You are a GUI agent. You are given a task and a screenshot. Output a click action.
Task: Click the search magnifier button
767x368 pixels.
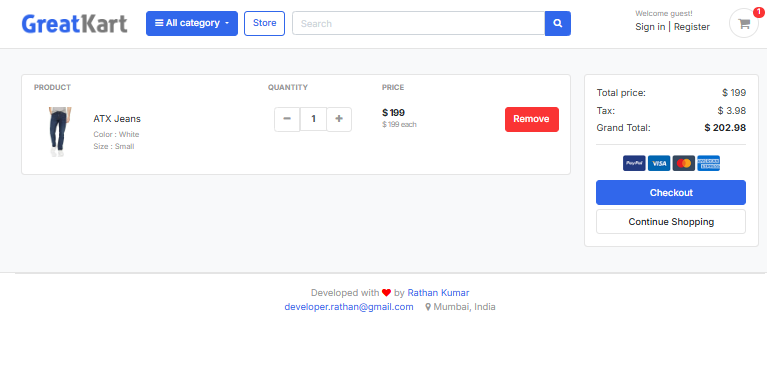coord(558,23)
